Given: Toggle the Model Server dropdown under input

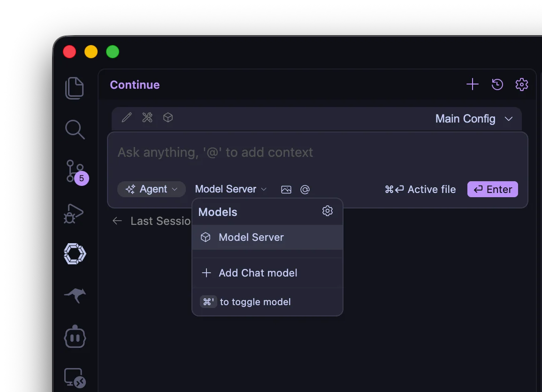Looking at the screenshot, I should [231, 189].
